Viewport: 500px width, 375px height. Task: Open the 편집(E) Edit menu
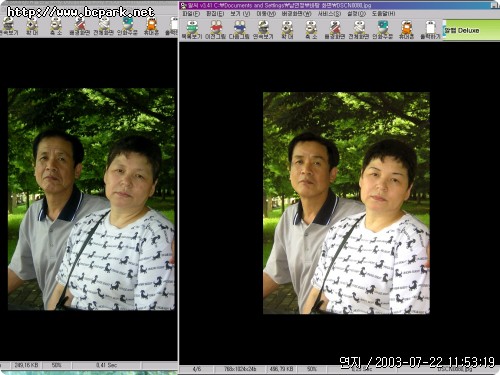215,14
